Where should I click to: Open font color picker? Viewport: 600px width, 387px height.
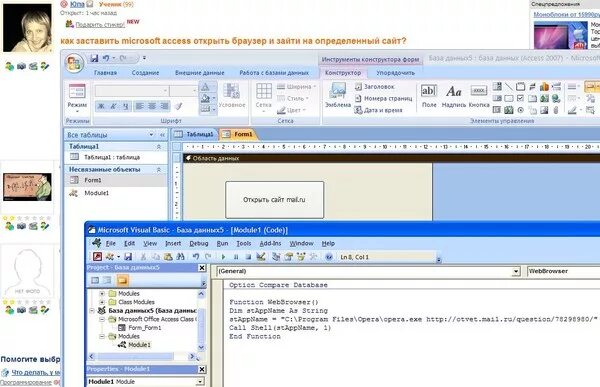tap(208, 87)
